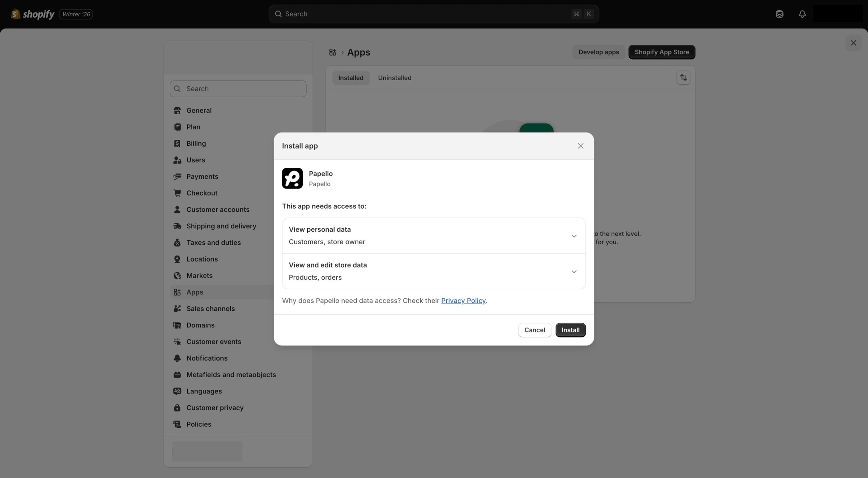868x478 pixels.
Task: Click the Customer privacy lock icon
Action: [x=177, y=408]
